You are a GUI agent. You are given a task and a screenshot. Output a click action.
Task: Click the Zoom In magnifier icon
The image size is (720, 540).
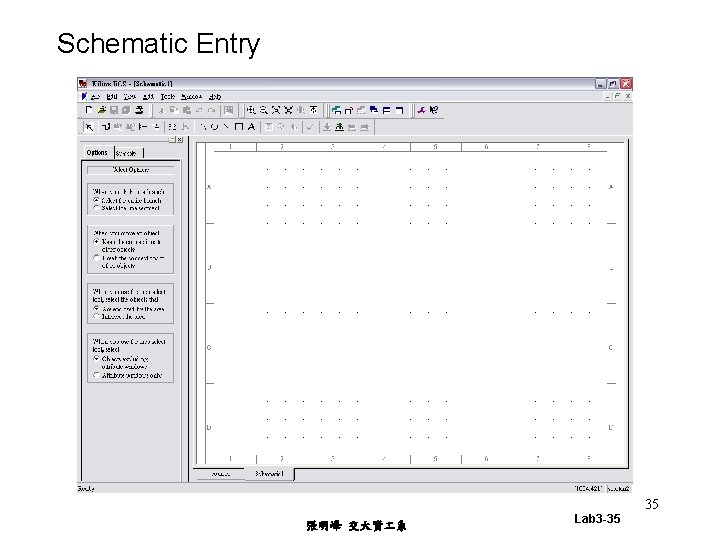(x=251, y=110)
